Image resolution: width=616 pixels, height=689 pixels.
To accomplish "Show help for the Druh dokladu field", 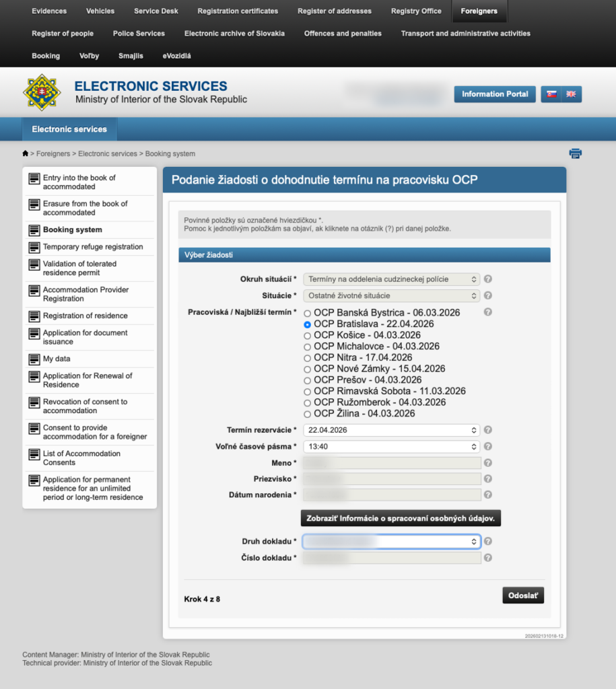I will click(488, 541).
